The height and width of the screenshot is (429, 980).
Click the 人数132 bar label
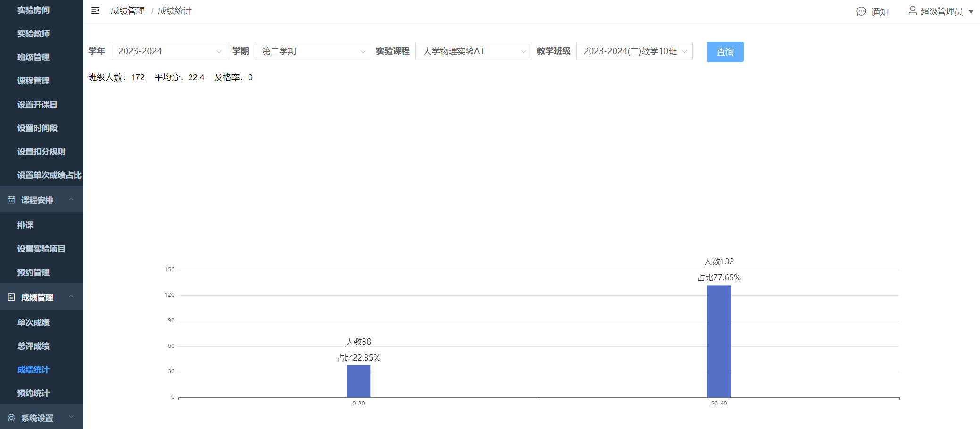tap(719, 261)
